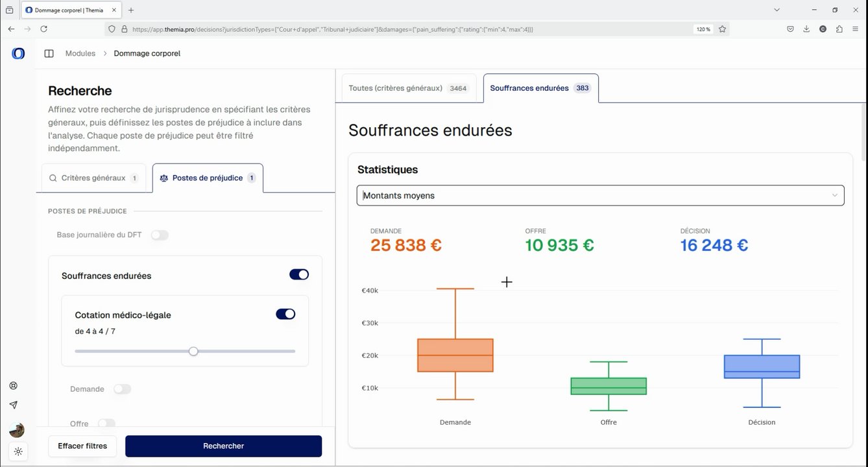The height and width of the screenshot is (467, 868).
Task: Click the round C profile icon in toolbar
Action: (x=823, y=29)
